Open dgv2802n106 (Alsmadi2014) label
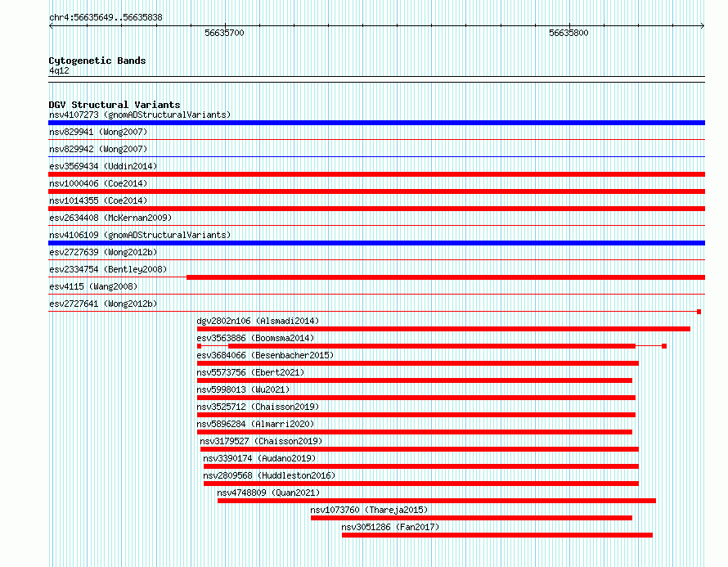 click(258, 321)
